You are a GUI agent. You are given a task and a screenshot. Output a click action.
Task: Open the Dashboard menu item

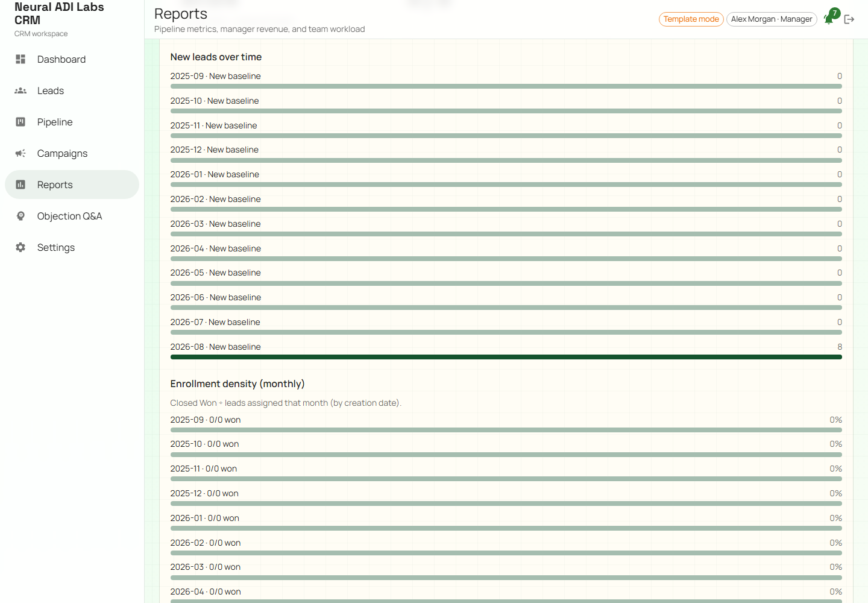(x=72, y=59)
